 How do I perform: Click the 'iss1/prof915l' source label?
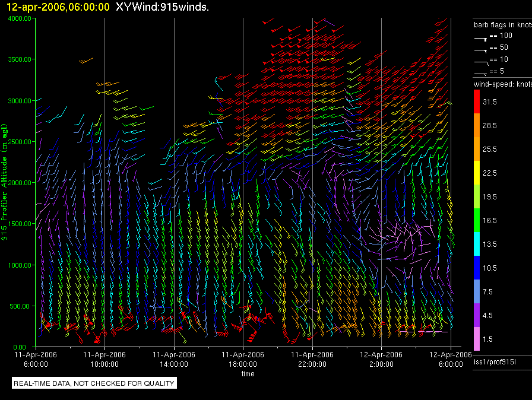pyautogui.click(x=495, y=362)
